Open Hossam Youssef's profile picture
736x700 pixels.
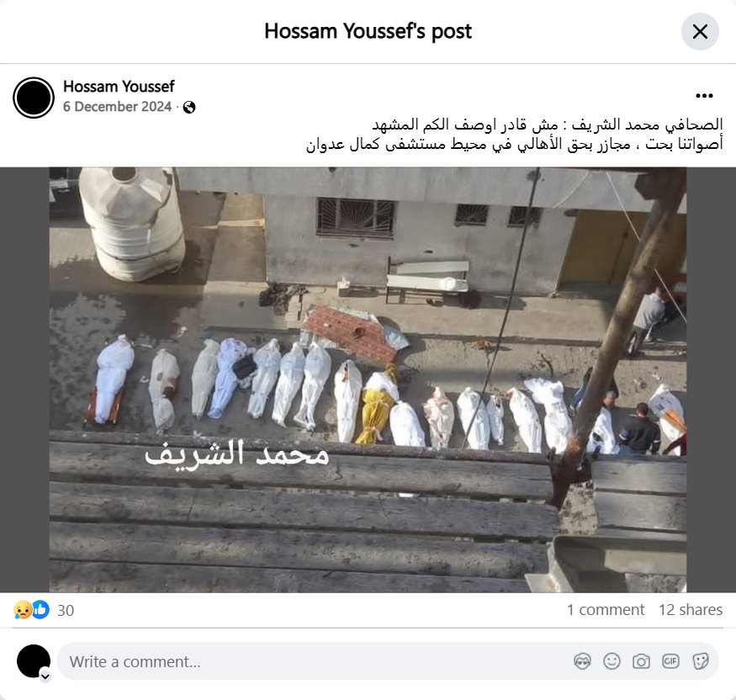(x=34, y=98)
